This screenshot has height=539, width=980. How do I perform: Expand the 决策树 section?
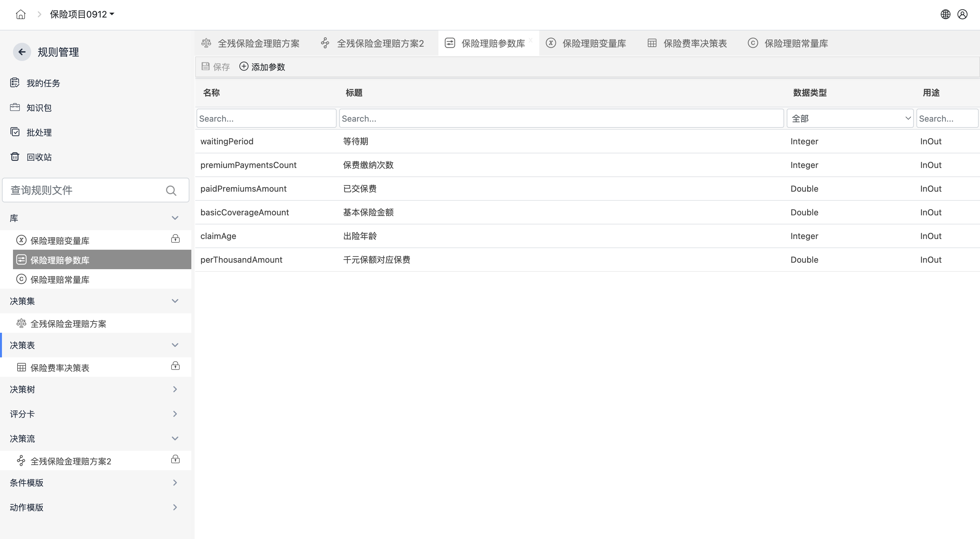(174, 389)
